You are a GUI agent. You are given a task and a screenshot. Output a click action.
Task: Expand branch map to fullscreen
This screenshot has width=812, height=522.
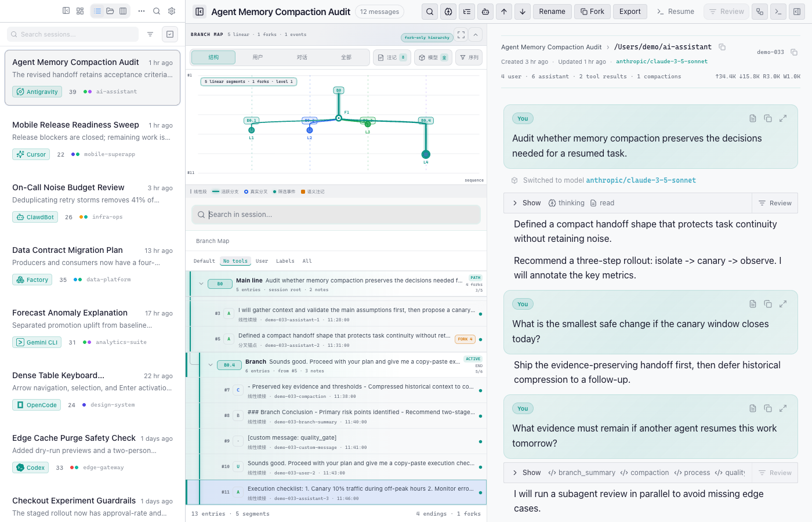[x=461, y=35]
